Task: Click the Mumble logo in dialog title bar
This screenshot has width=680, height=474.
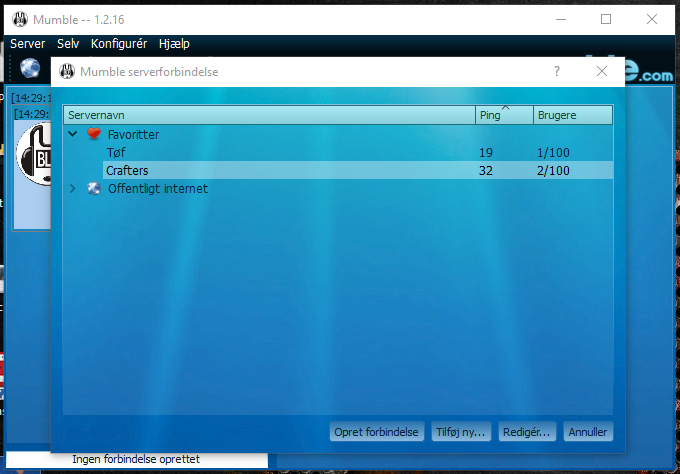Action: pos(67,72)
